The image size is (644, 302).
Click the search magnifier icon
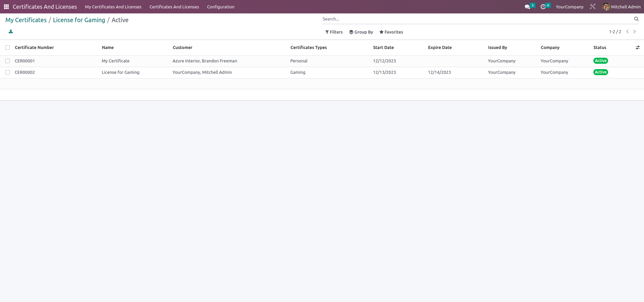pos(636,19)
